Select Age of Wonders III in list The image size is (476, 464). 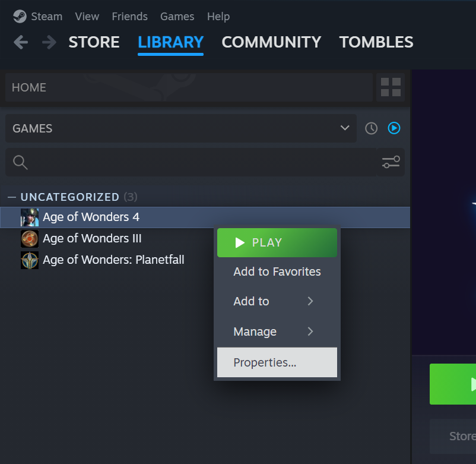[205, 238]
